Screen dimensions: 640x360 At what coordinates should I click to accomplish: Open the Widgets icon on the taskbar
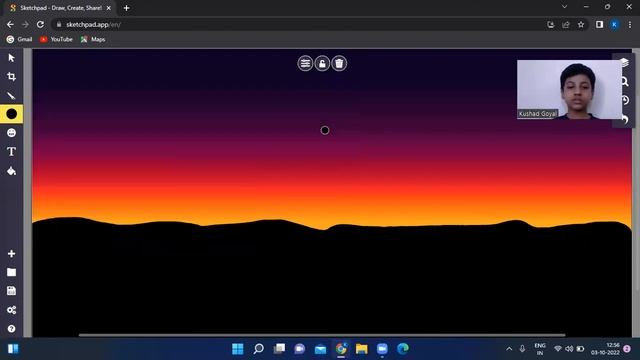click(13, 349)
